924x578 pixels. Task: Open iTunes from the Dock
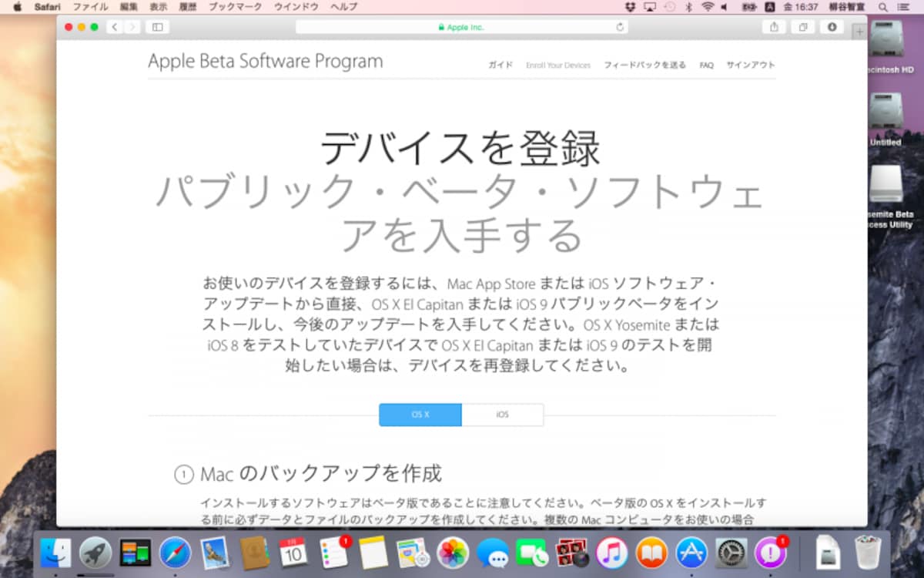point(612,553)
